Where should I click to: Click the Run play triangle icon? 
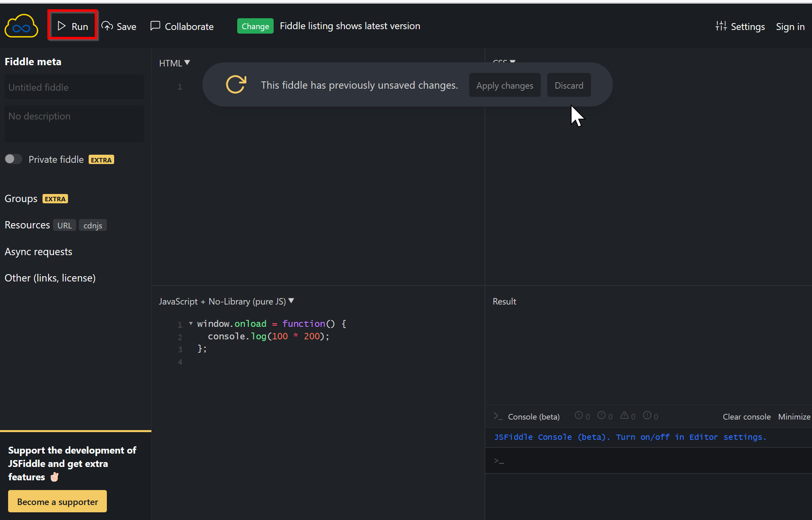(62, 26)
